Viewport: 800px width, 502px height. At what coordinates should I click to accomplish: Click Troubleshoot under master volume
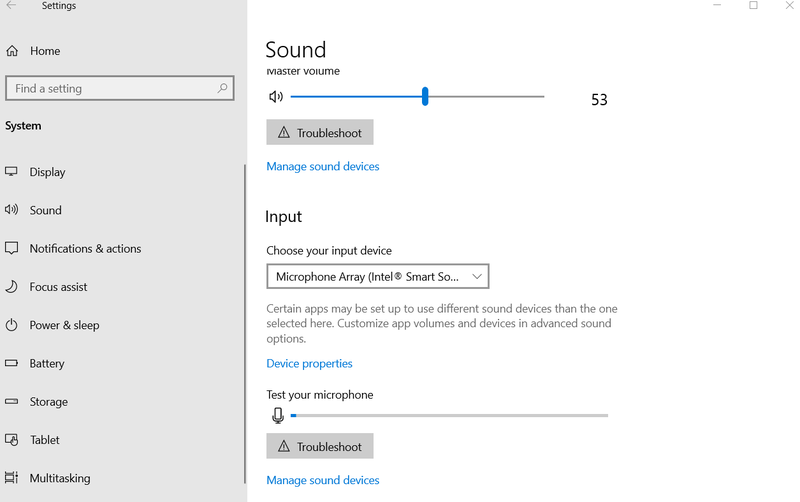(x=320, y=133)
